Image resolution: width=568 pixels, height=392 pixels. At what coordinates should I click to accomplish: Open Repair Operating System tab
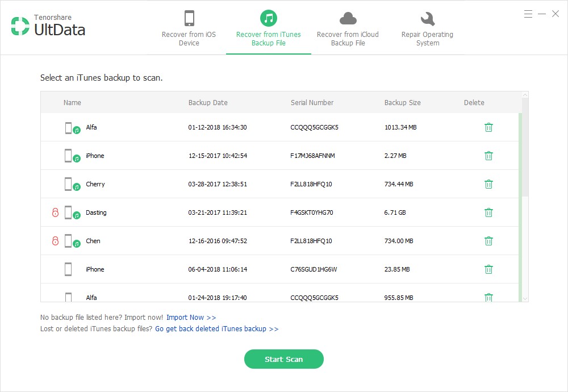click(428, 28)
